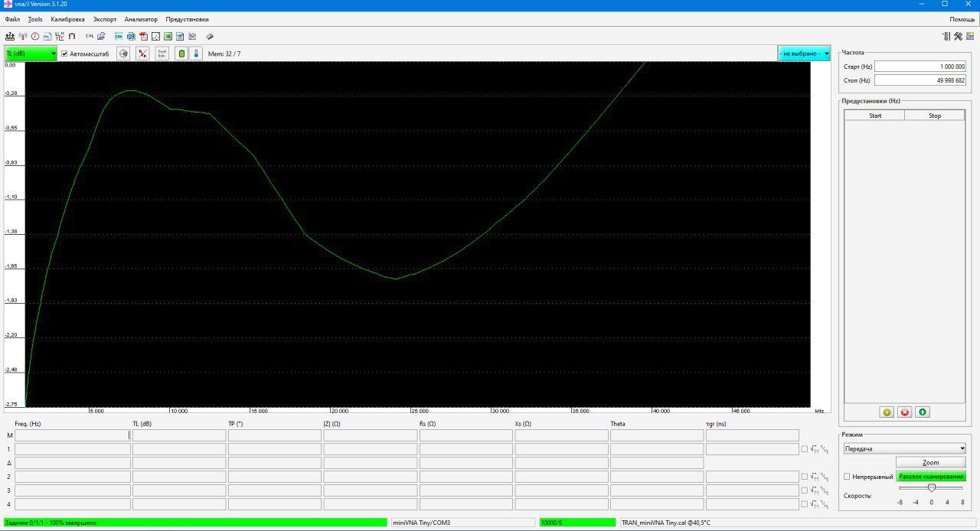Click the Zoom button

(x=930, y=462)
